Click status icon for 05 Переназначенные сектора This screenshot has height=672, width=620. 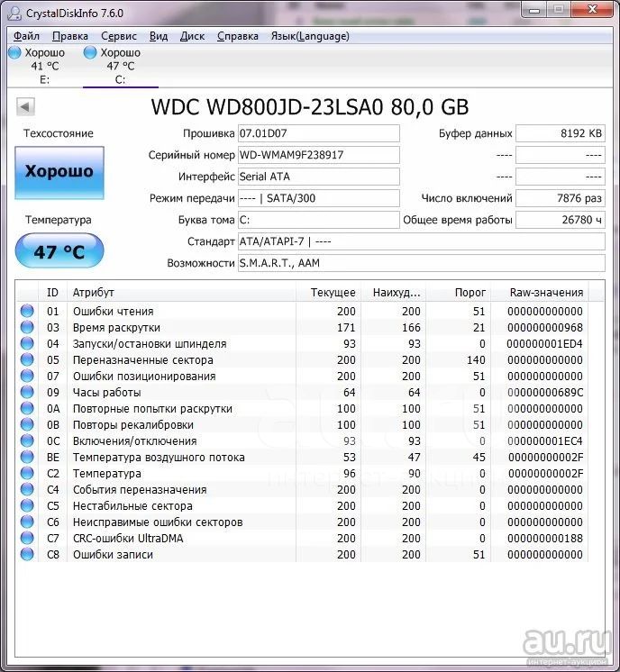coord(27,359)
